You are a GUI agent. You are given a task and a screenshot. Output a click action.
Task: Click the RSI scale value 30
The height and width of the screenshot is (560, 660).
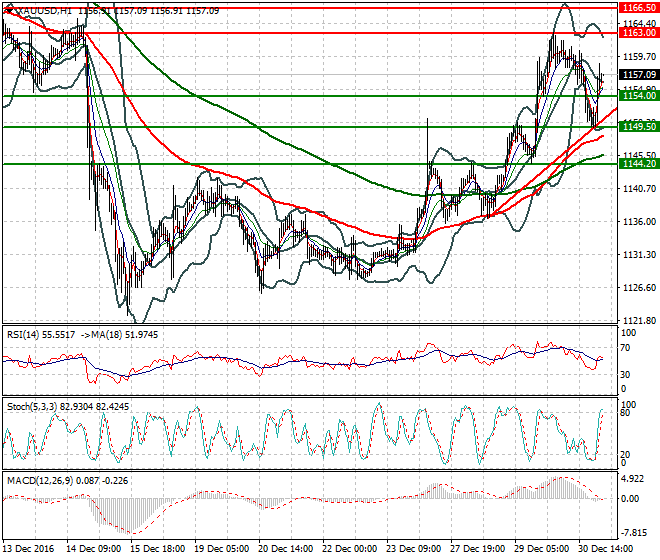(626, 374)
